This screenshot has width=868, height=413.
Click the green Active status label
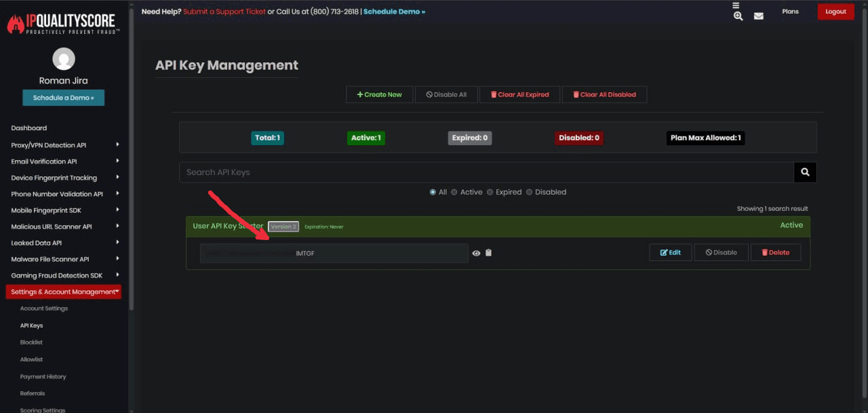[x=791, y=225]
